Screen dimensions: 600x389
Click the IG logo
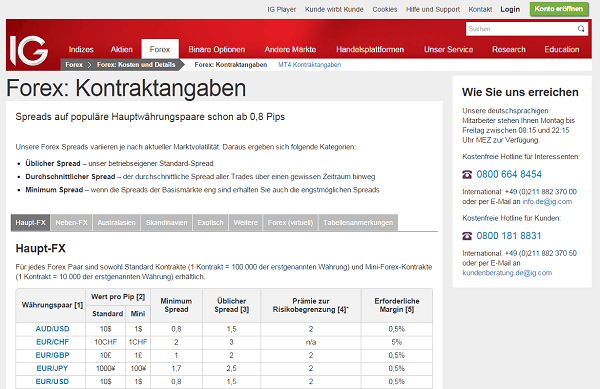29,50
